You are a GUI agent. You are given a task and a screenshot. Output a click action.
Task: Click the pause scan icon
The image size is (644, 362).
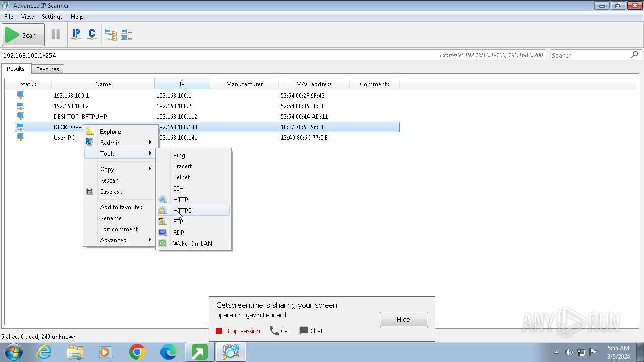[56, 35]
